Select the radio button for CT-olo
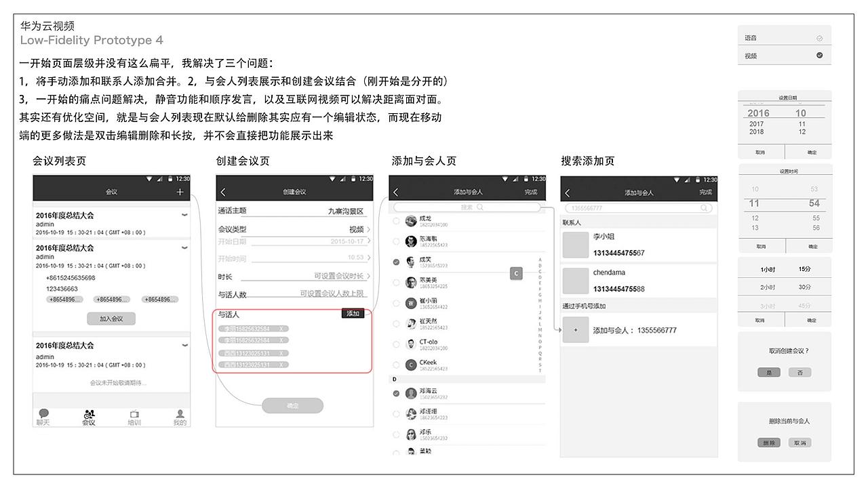Screen dimensions: 868x488 (x=396, y=344)
